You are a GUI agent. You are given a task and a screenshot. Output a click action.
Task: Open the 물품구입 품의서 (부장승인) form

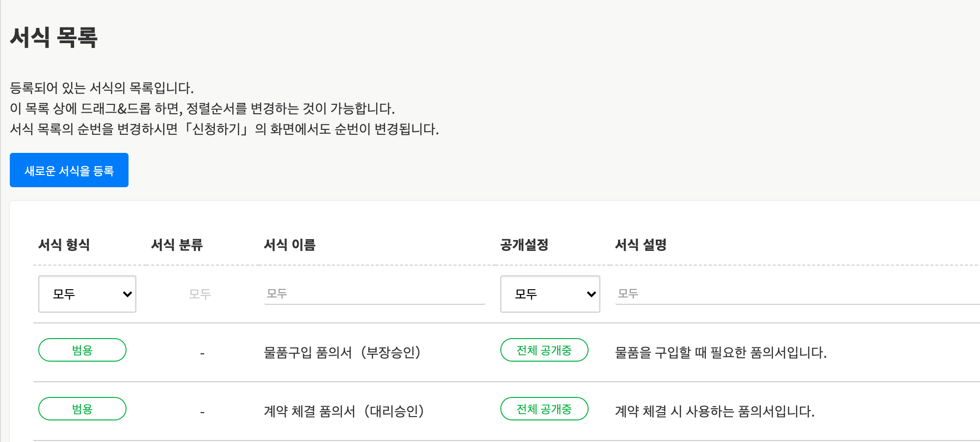click(x=342, y=352)
